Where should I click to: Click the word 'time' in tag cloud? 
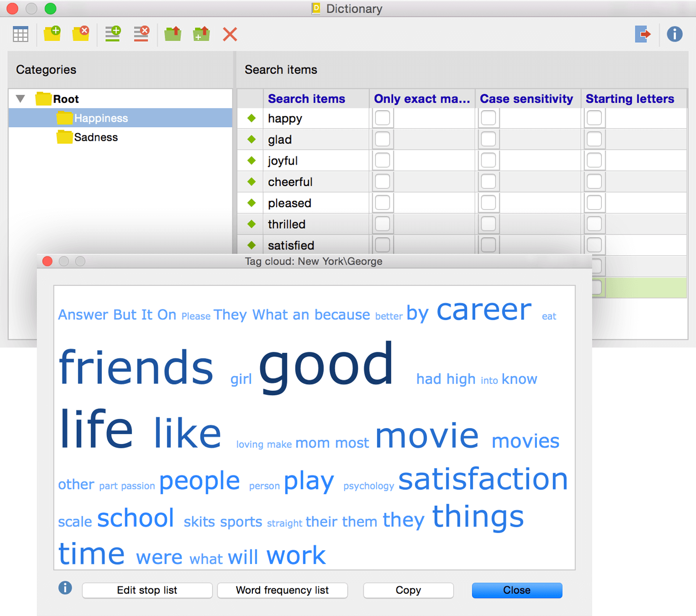coord(92,554)
